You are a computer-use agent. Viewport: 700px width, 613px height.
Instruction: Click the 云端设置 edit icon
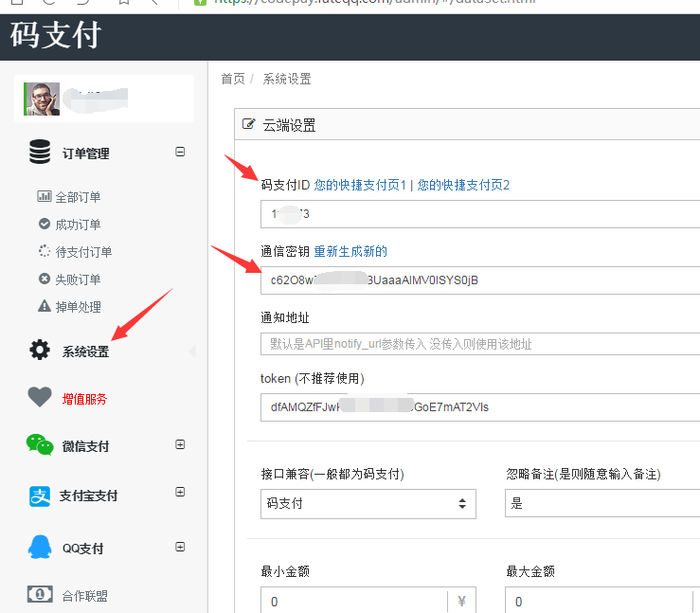(249, 124)
